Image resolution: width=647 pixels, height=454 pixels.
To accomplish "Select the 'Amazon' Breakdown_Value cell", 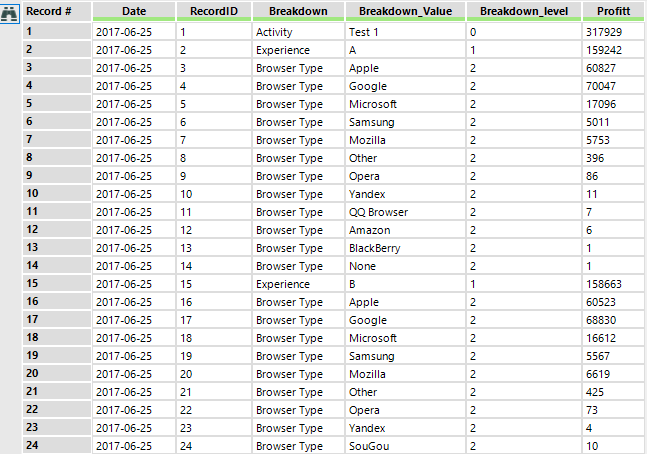I will (370, 230).
